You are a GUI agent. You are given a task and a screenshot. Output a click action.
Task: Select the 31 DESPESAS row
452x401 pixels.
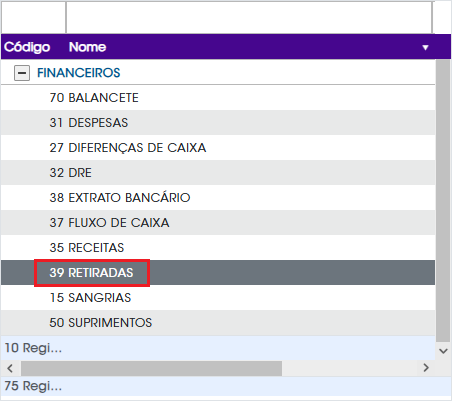point(218,122)
